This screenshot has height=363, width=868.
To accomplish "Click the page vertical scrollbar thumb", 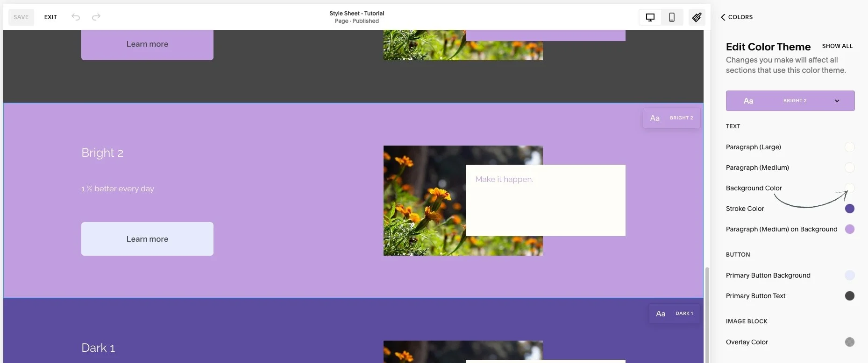I will pos(707,315).
